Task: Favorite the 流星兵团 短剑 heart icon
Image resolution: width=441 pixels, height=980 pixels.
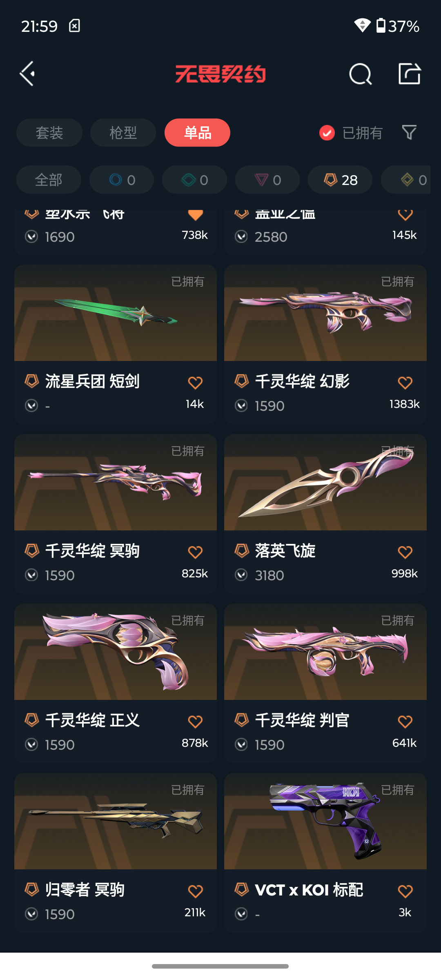Action: (195, 383)
